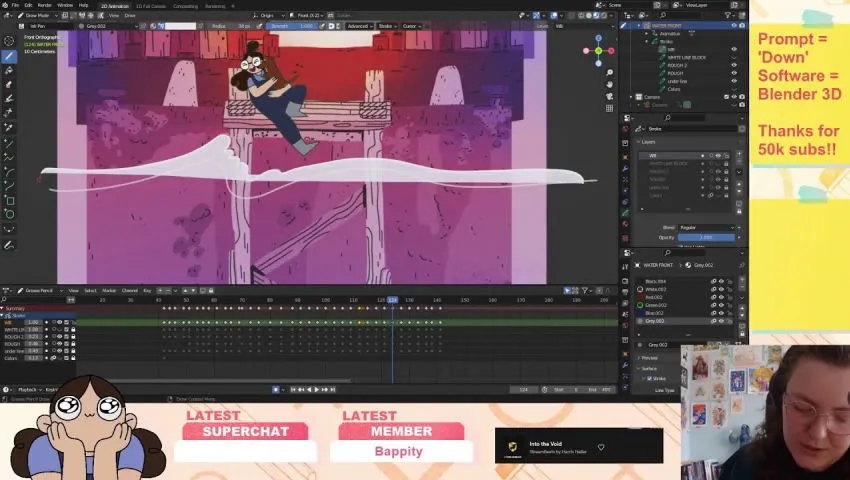This screenshot has width=850, height=480.
Task: Move layer up arrow in Layers panel
Action: point(739,184)
